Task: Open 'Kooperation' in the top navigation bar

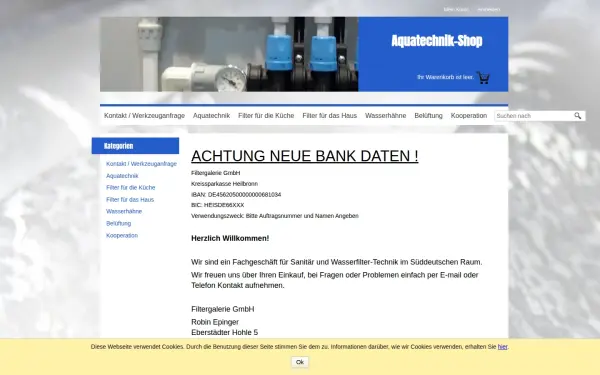Action: click(x=469, y=116)
